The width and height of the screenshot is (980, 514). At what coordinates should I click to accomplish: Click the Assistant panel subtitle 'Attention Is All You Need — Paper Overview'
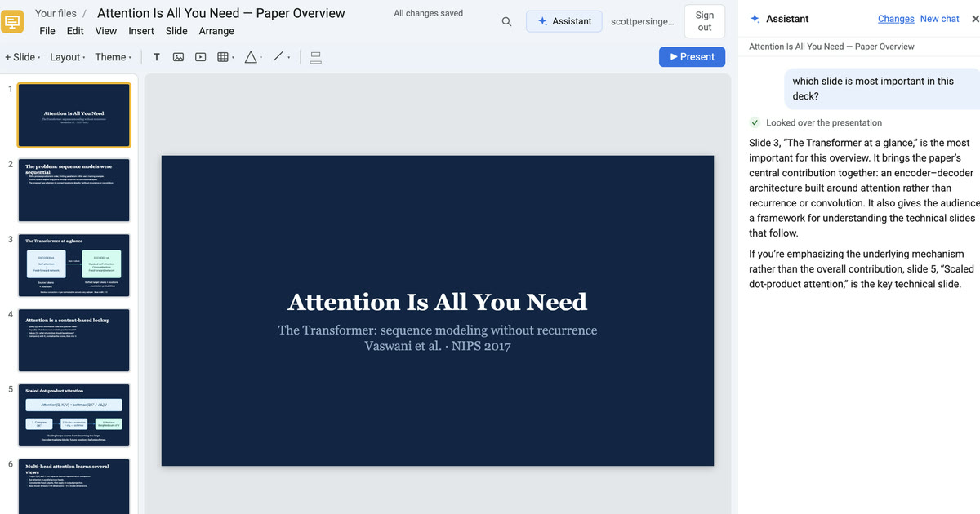click(831, 47)
